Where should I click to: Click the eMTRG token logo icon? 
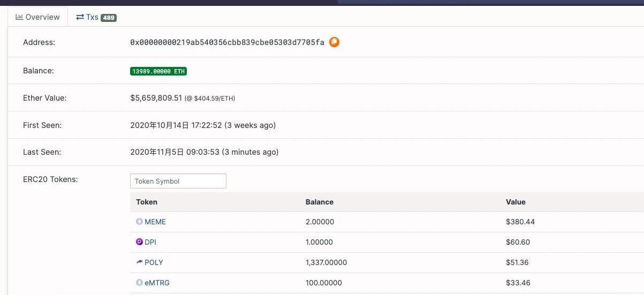point(140,283)
